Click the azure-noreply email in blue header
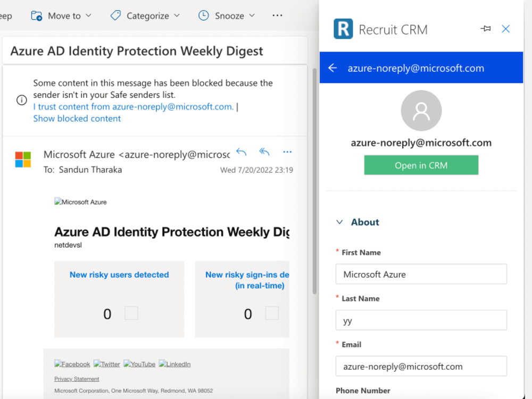 tap(415, 68)
